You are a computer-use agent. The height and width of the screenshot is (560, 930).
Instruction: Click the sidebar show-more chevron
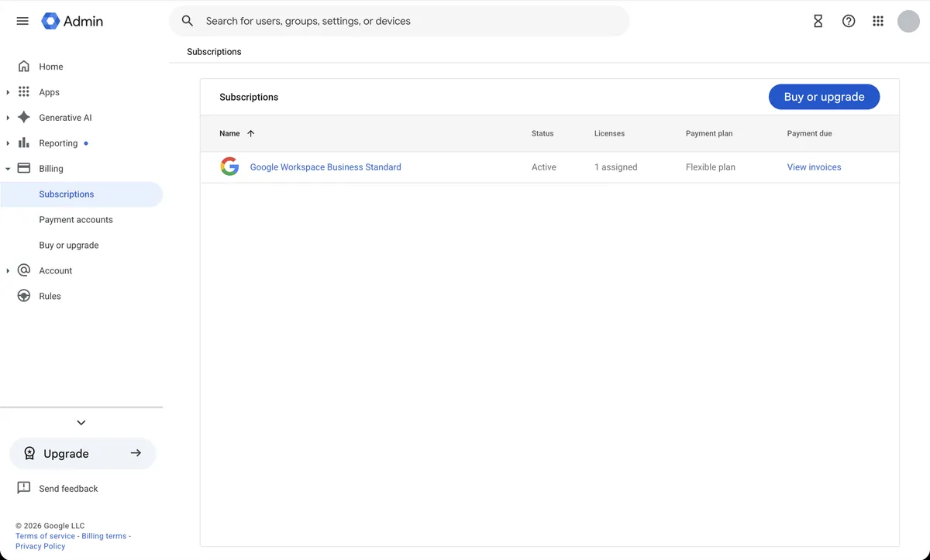[81, 423]
